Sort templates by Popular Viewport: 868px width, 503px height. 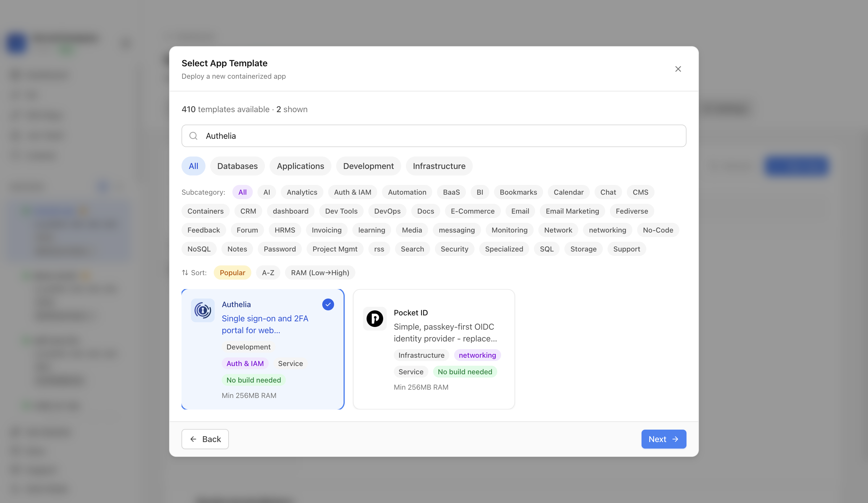[x=232, y=272]
